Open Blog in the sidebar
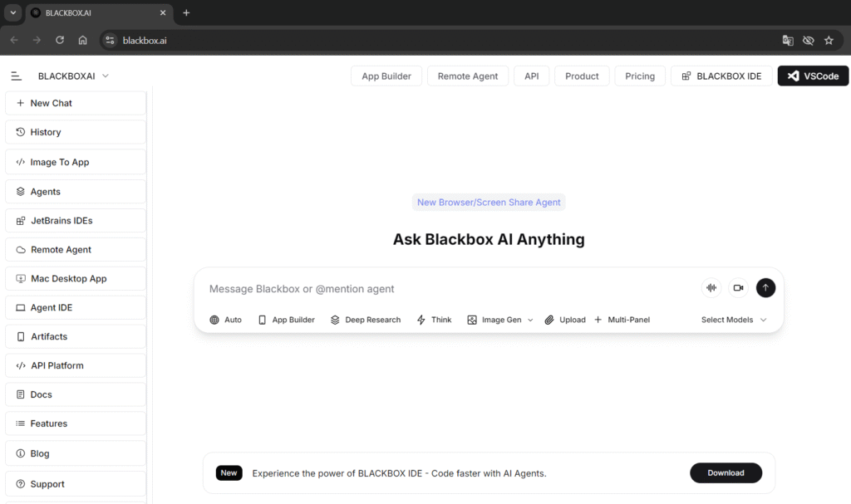Image resolution: width=851 pixels, height=504 pixels. 76,453
